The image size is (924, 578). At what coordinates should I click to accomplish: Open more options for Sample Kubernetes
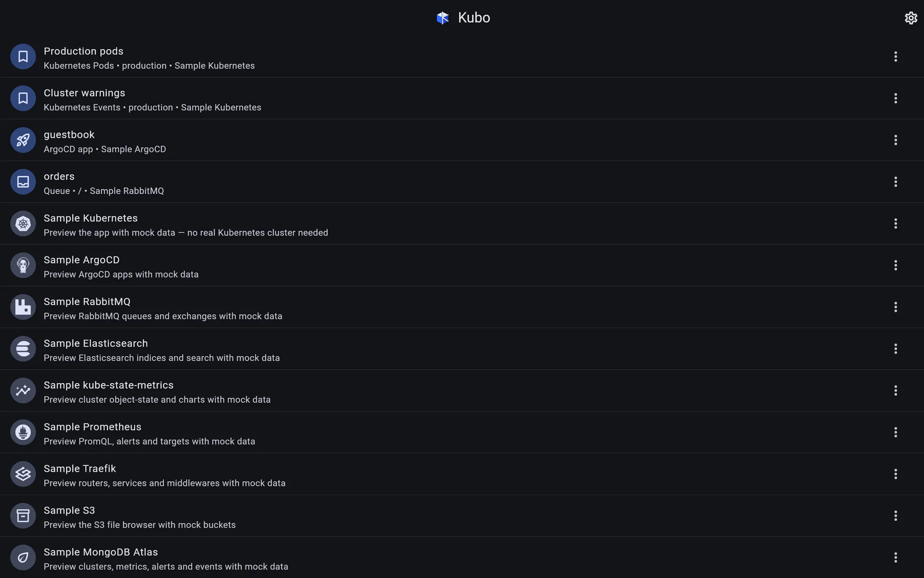[x=895, y=224]
